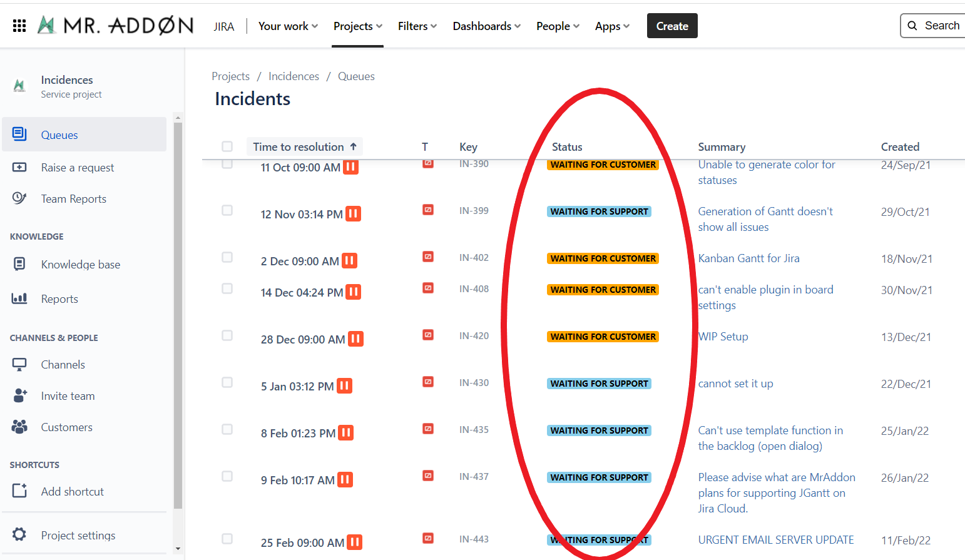Select the checkbox for issue IN-420
Screen dimensions: 965x560
[x=227, y=335]
